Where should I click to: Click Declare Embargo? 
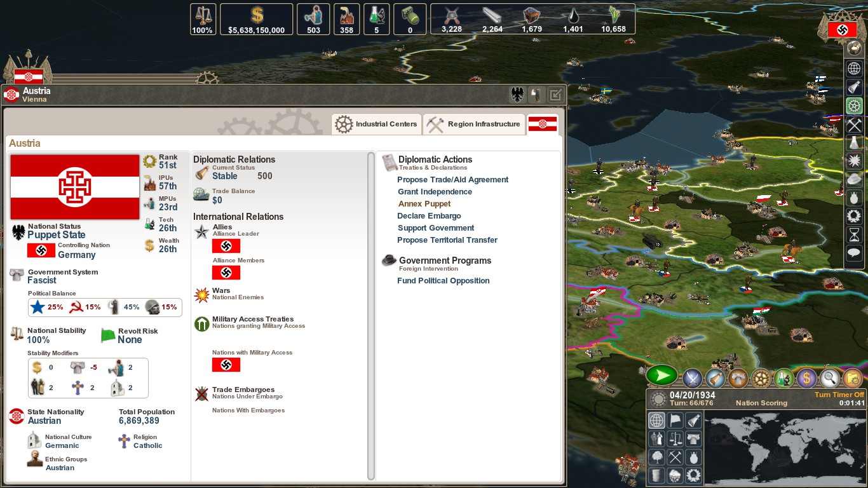[429, 216]
